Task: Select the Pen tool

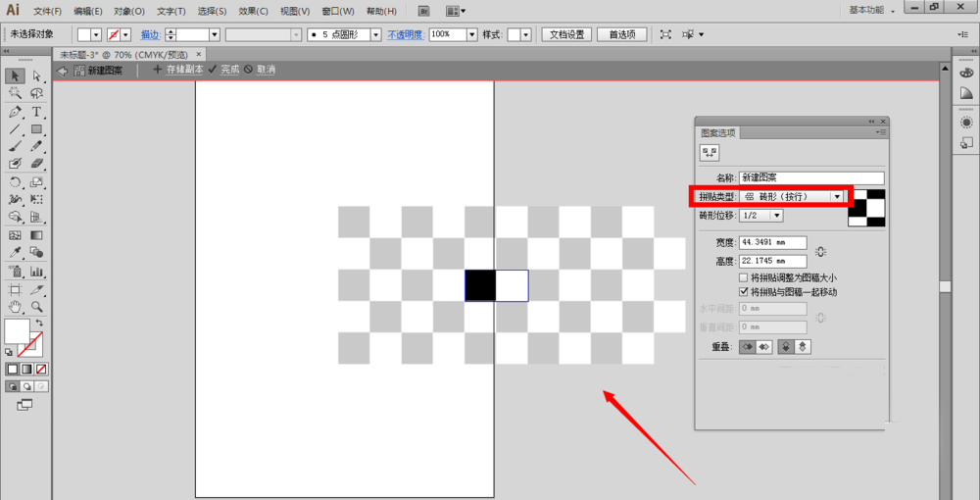Action: click(x=15, y=112)
